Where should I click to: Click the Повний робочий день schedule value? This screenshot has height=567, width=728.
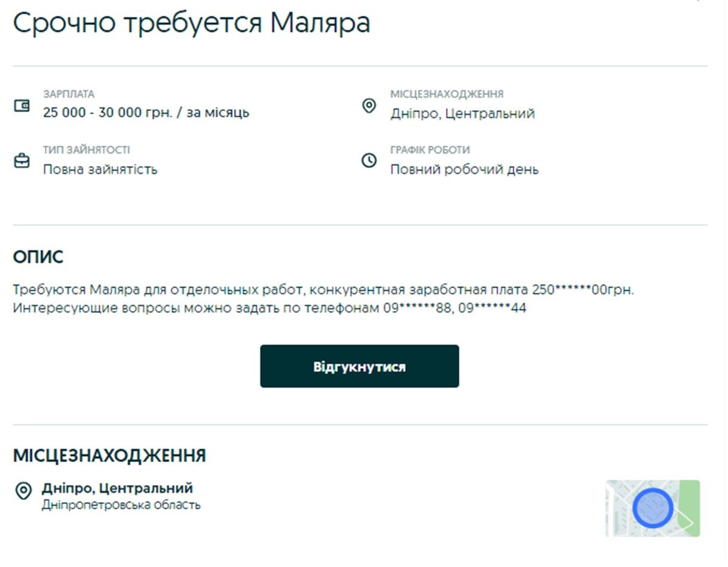(464, 169)
